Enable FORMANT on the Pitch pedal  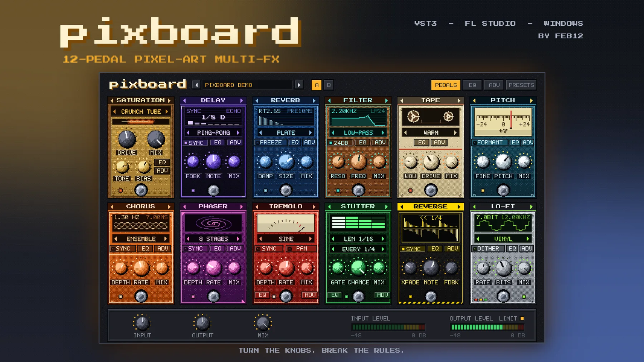point(489,142)
